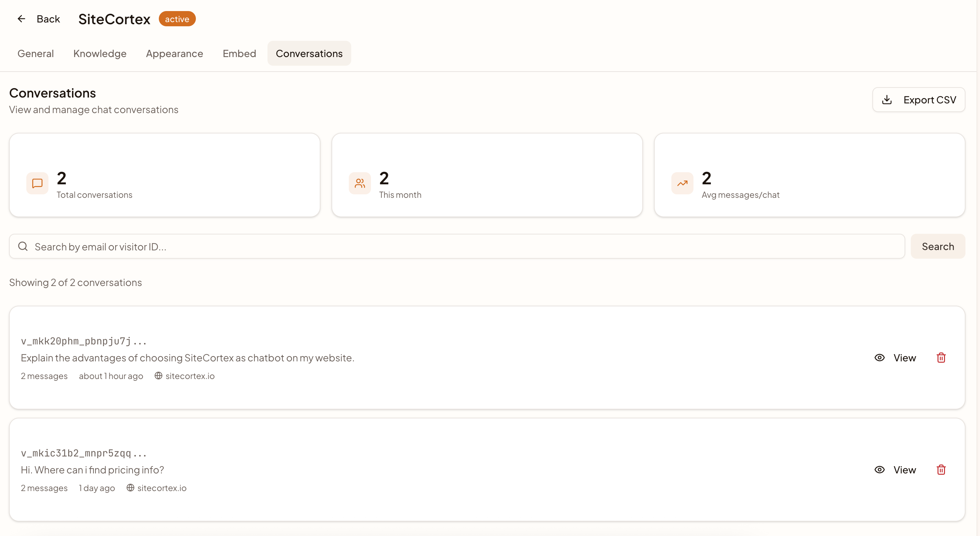Click the active status badge
This screenshot has height=536, width=980.
coord(177,18)
